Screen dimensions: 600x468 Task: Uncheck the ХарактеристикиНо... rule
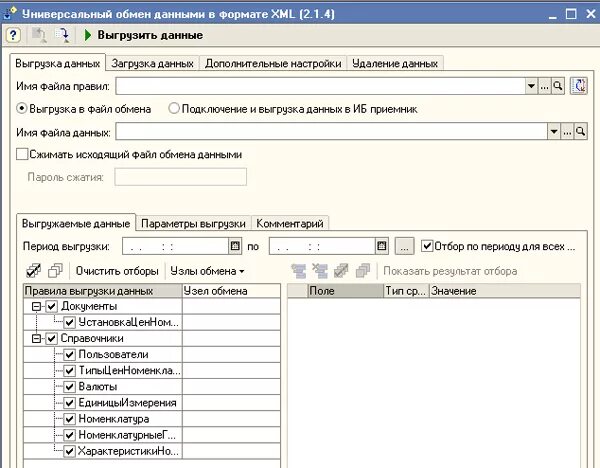click(69, 451)
